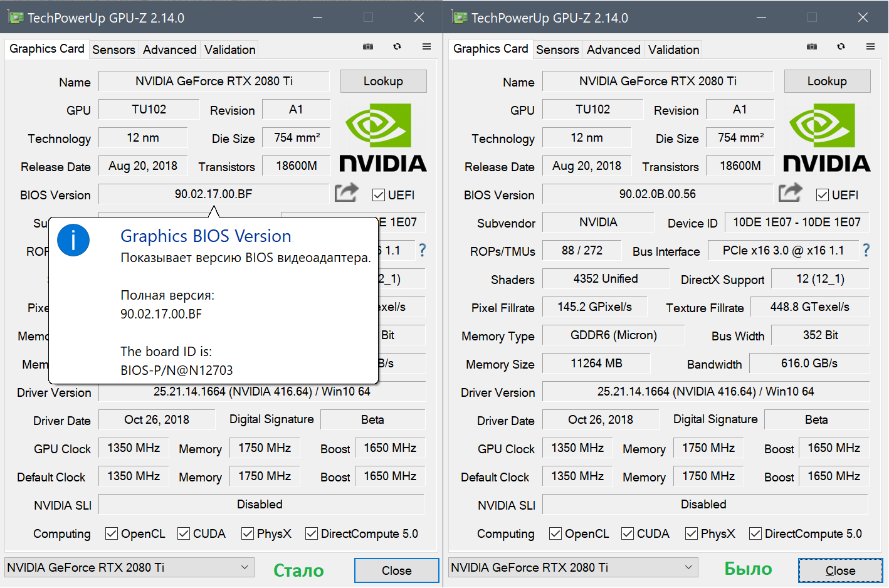Toggle CUDA checkbox in the right window
Image resolution: width=889 pixels, height=588 pixels.
(628, 533)
